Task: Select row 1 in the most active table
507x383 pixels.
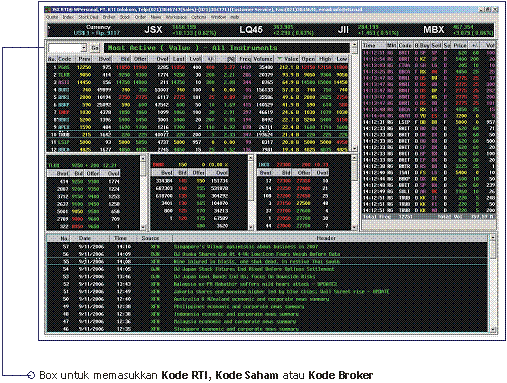Action: [x=198, y=67]
